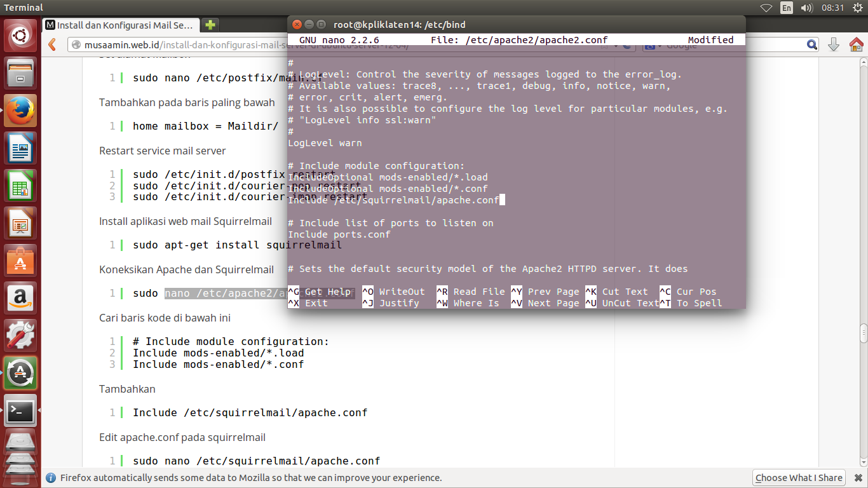Open the Wi-Fi network indicator
The image size is (868, 488).
766,8
